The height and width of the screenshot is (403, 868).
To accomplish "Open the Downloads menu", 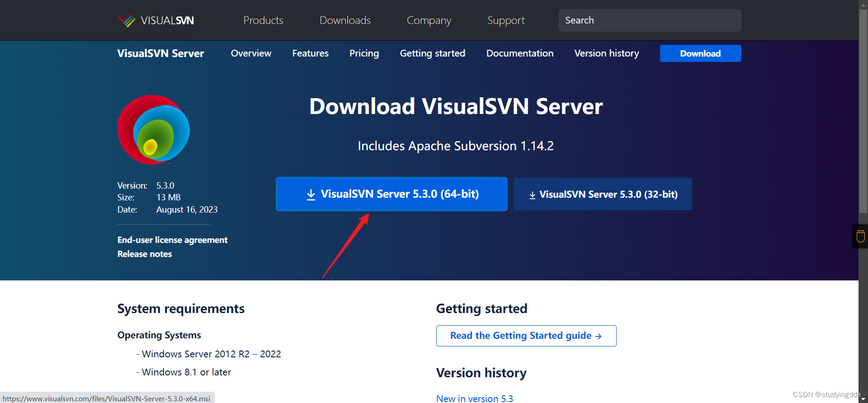I will (345, 20).
